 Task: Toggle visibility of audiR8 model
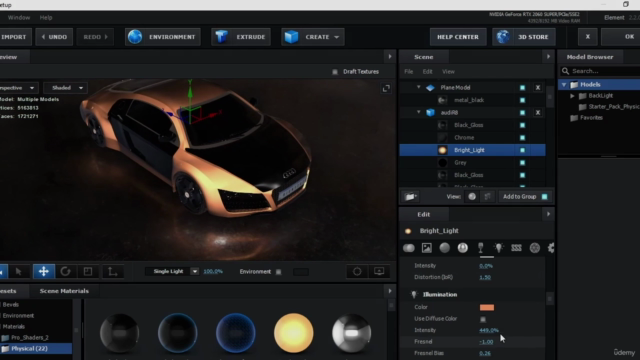[522, 113]
